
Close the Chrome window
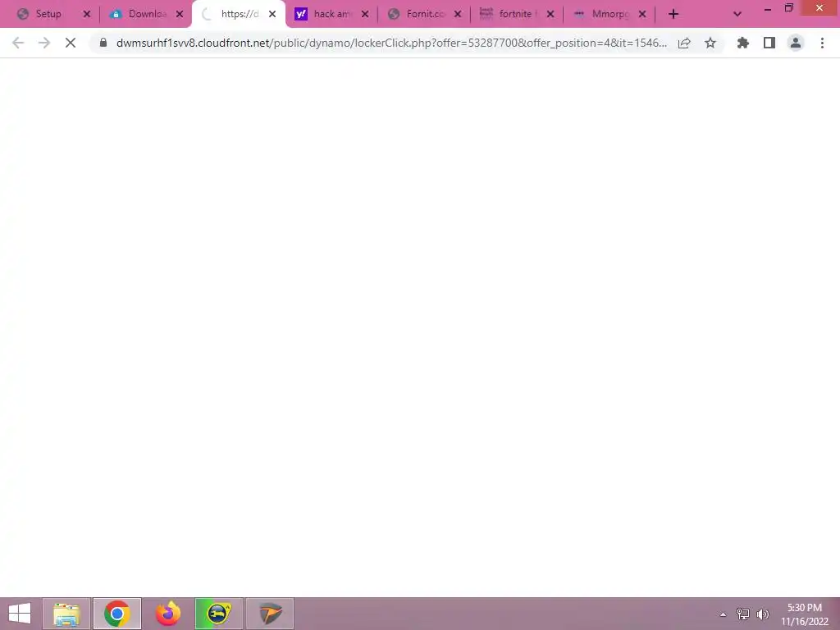tap(819, 8)
